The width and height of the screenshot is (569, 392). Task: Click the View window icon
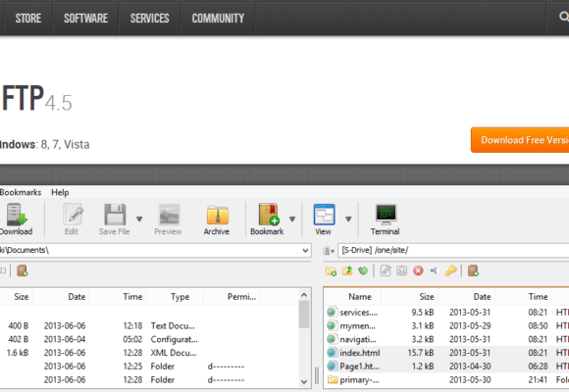(324, 215)
